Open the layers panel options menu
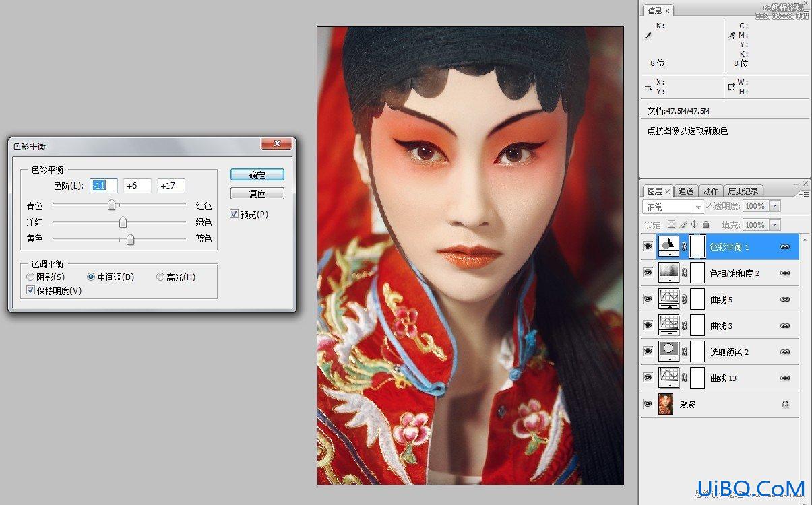The width and height of the screenshot is (812, 505). click(x=805, y=193)
